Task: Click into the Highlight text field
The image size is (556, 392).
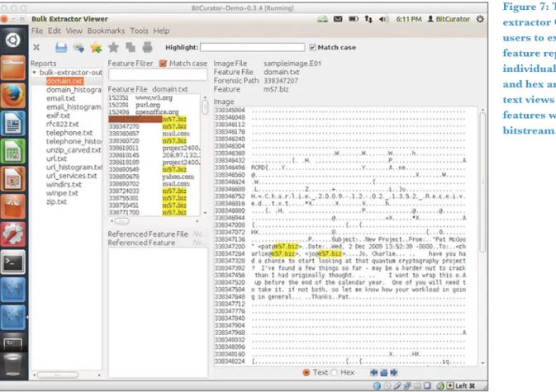Action: click(x=253, y=47)
